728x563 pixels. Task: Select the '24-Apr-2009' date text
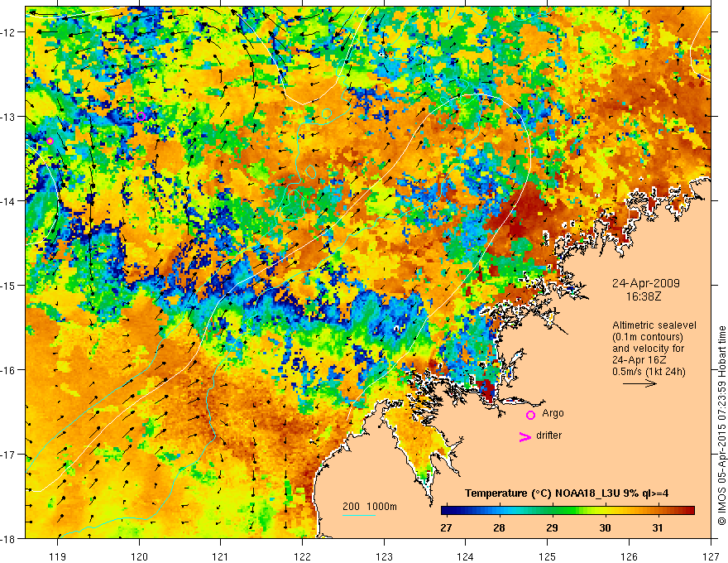click(646, 283)
